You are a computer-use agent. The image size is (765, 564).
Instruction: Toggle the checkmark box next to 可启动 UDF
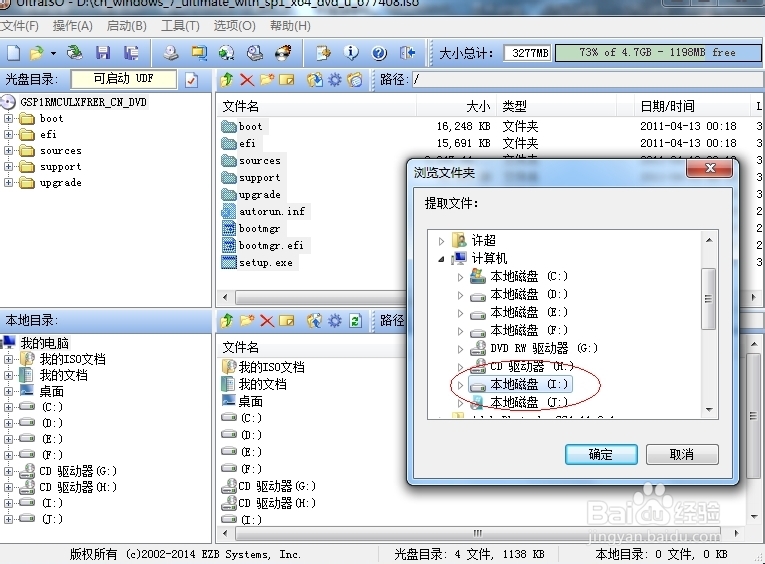pos(192,80)
